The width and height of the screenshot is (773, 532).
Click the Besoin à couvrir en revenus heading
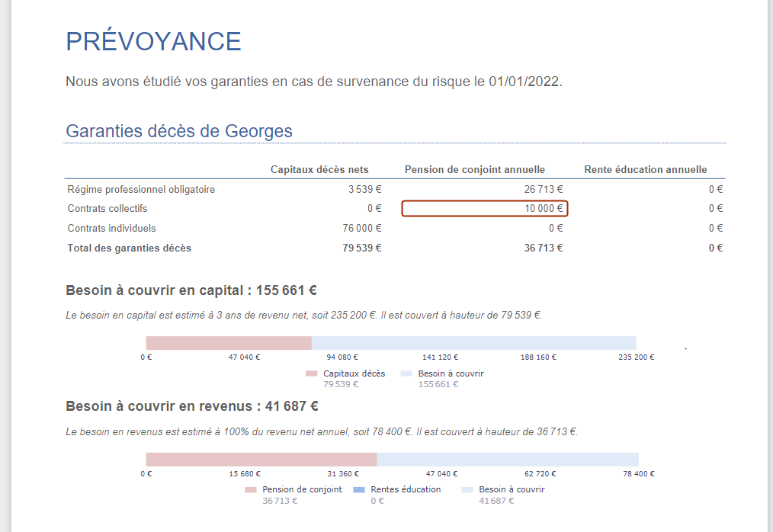(192, 406)
